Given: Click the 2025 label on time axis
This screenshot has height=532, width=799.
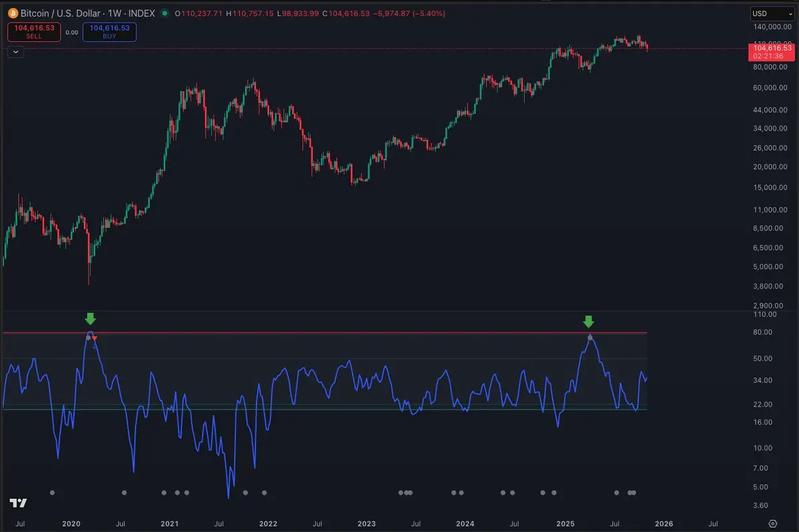Looking at the screenshot, I should pyautogui.click(x=565, y=524).
